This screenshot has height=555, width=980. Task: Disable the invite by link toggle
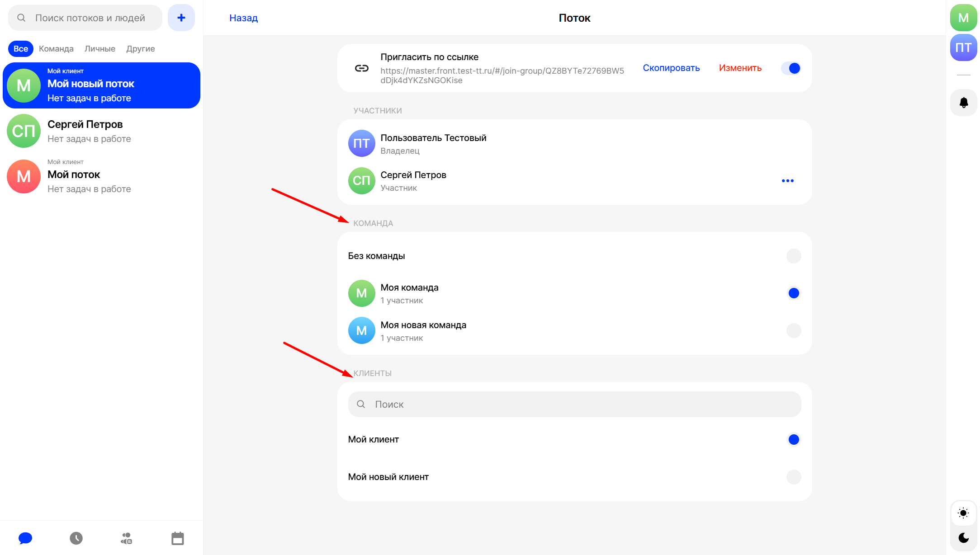(x=791, y=68)
